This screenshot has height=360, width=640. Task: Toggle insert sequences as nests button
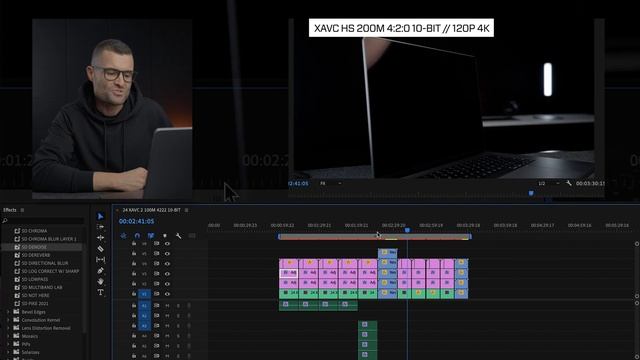pyautogui.click(x=123, y=236)
